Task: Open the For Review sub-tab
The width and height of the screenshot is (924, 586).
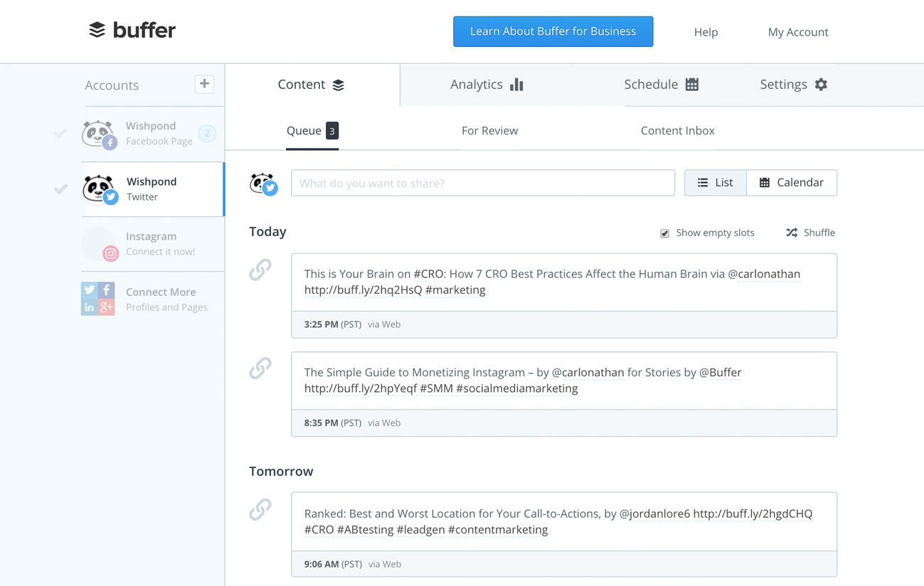Action: click(489, 131)
